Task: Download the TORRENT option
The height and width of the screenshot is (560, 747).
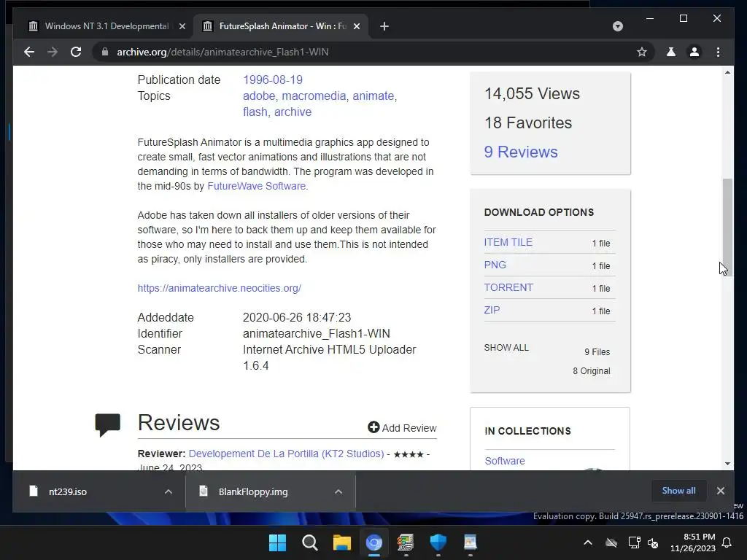Action: tap(508, 287)
